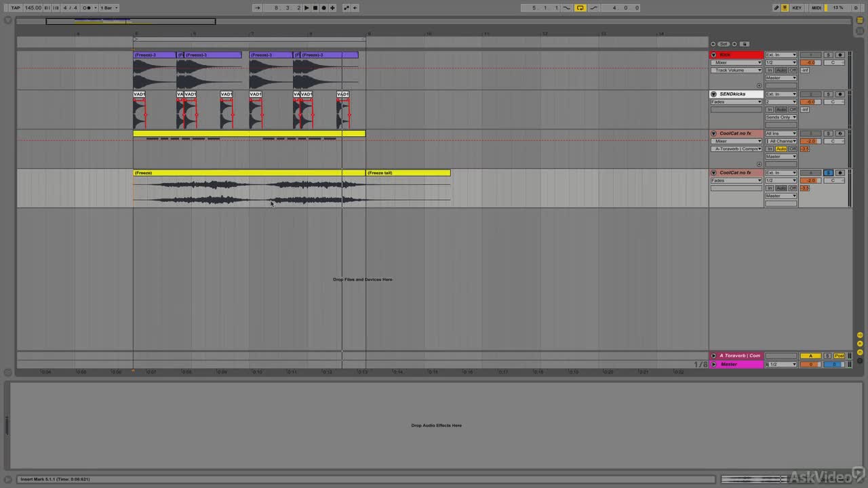This screenshot has width=868, height=488.
Task: Click the Arrangement Record button
Action: click(x=323, y=7)
